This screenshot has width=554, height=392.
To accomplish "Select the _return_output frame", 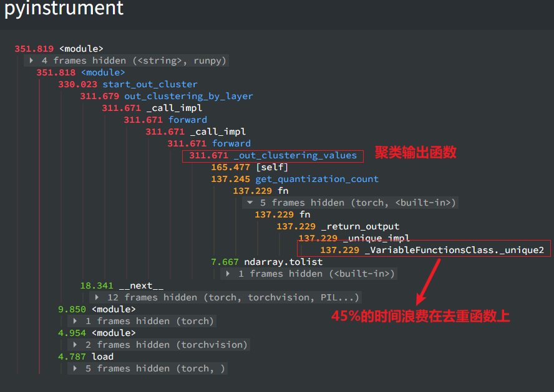I will tap(360, 226).
